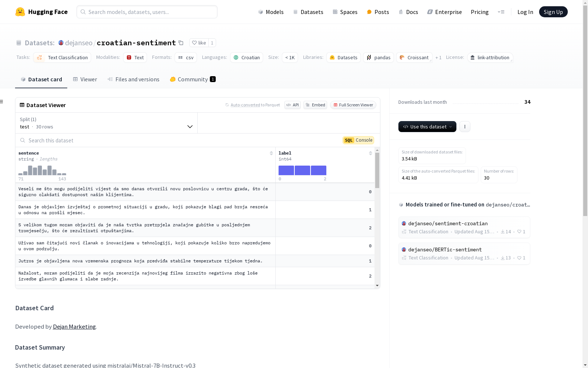Click the sentence column sort icon
The image size is (588, 368).
pyautogui.click(x=271, y=153)
